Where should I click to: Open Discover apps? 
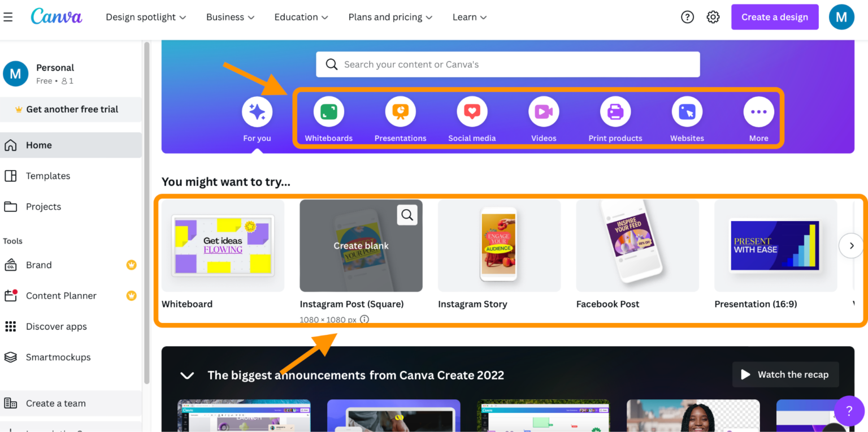tap(56, 326)
